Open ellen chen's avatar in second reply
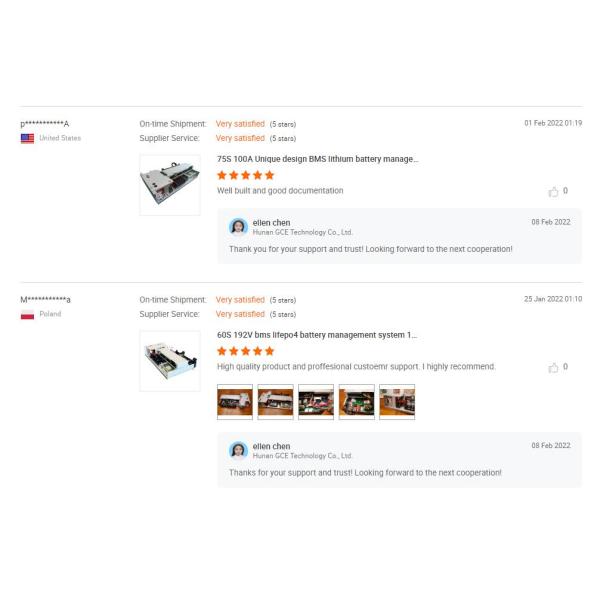This screenshot has height=600, width=600. pyautogui.click(x=238, y=450)
